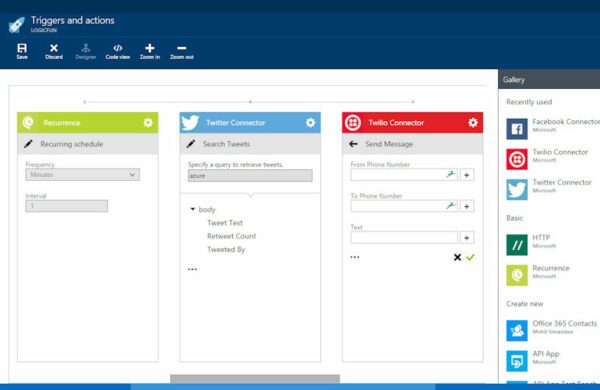Click wrench icon in To Phone Number field
The image size is (600, 390).
pyautogui.click(x=451, y=206)
